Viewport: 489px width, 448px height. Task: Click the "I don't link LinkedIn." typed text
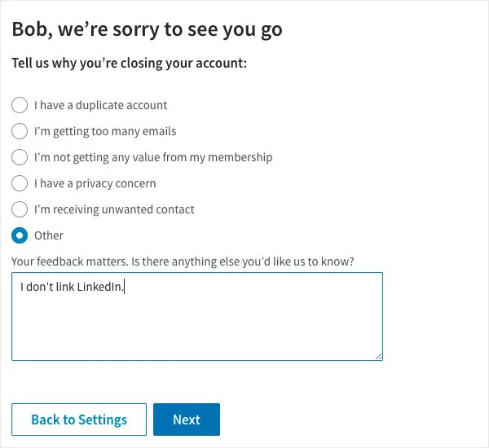[x=73, y=287]
